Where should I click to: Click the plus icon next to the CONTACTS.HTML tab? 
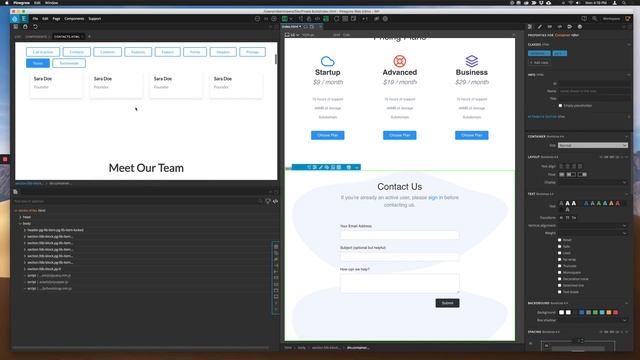point(89,36)
